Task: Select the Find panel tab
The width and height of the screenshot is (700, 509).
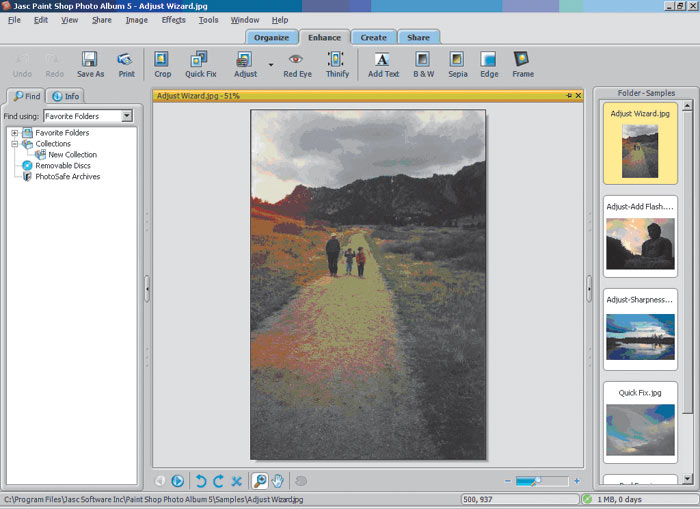Action: click(x=26, y=96)
